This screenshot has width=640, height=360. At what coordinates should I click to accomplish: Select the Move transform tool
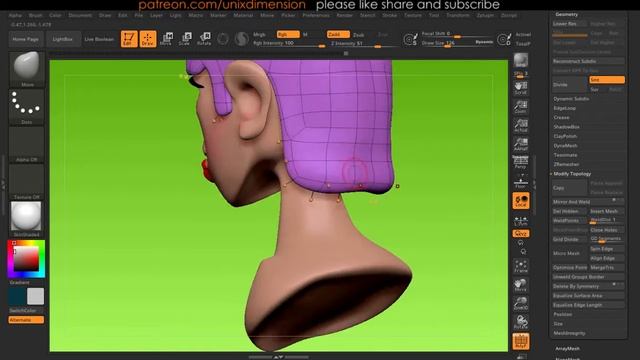point(167,39)
